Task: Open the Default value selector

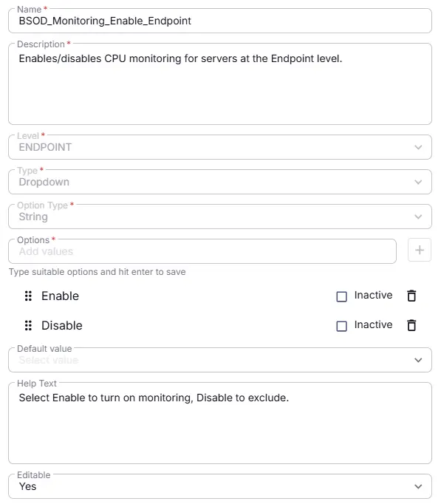Action: (x=220, y=360)
